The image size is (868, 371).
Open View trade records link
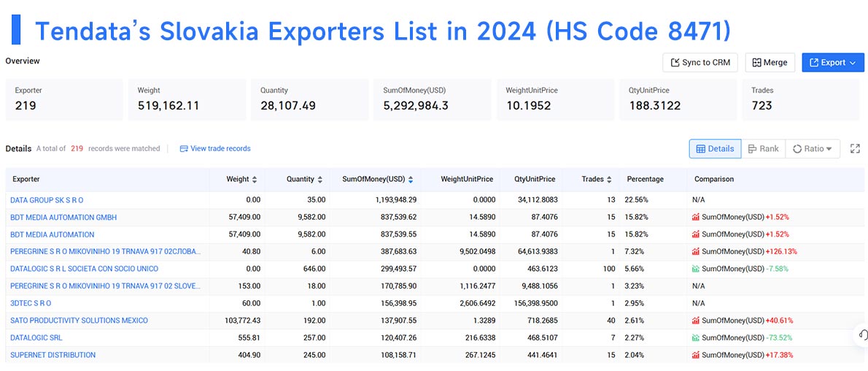pyautogui.click(x=215, y=149)
